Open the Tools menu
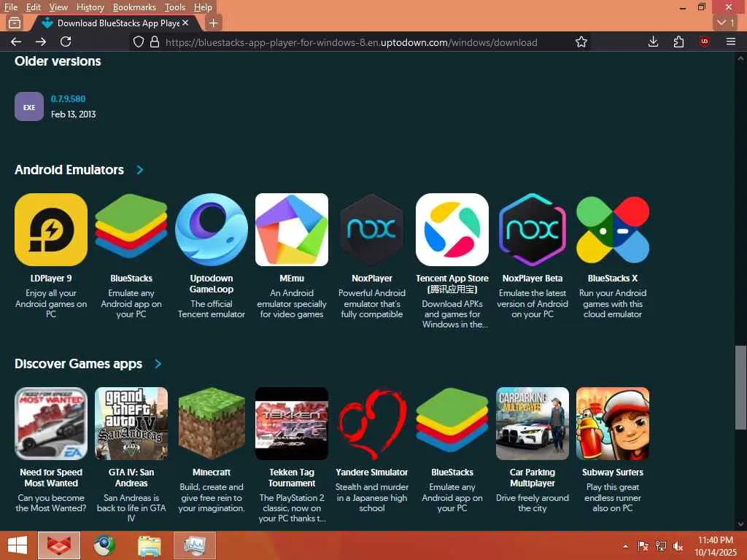 click(175, 7)
